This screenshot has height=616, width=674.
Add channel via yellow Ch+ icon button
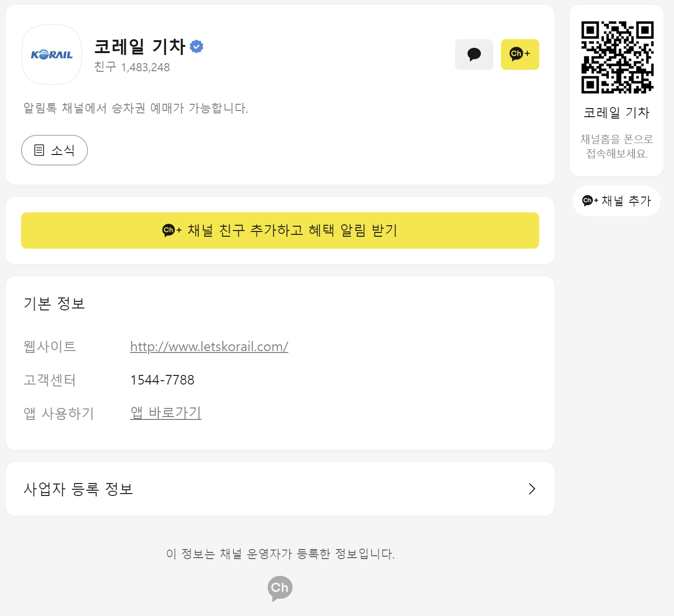click(x=520, y=55)
